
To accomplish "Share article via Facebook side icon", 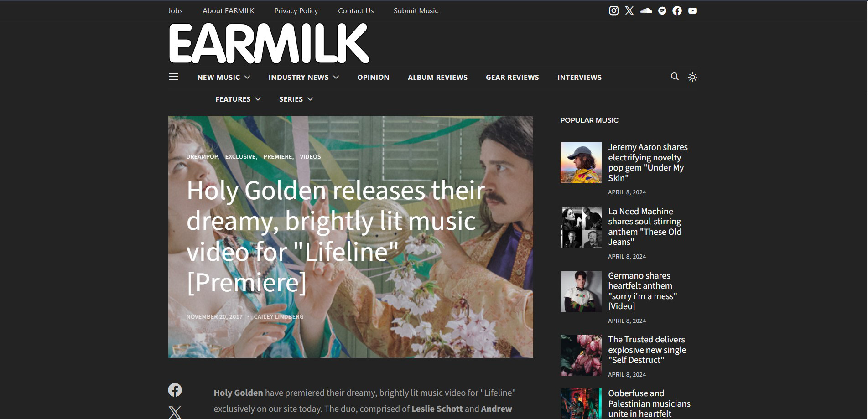I will [x=175, y=390].
